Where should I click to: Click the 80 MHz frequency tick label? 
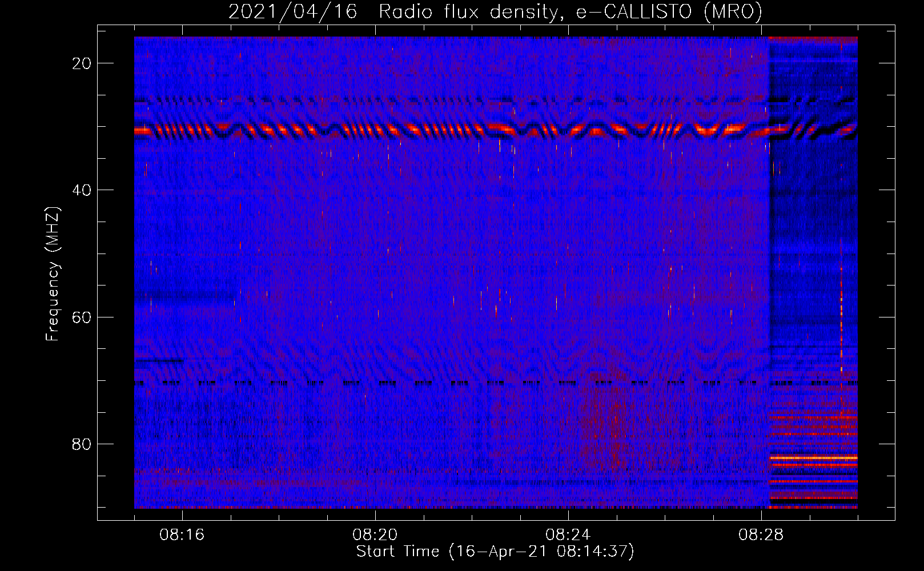coord(82,444)
